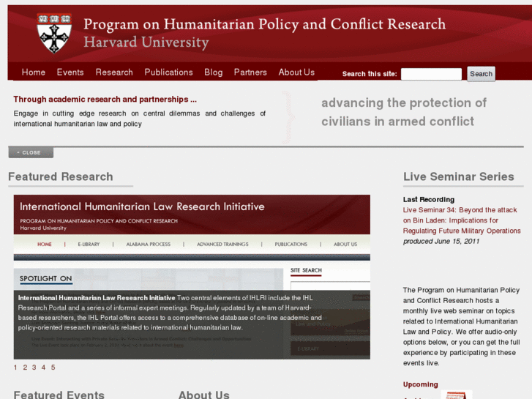Open the Research menu item
This screenshot has height=399, width=532.
[x=114, y=72]
